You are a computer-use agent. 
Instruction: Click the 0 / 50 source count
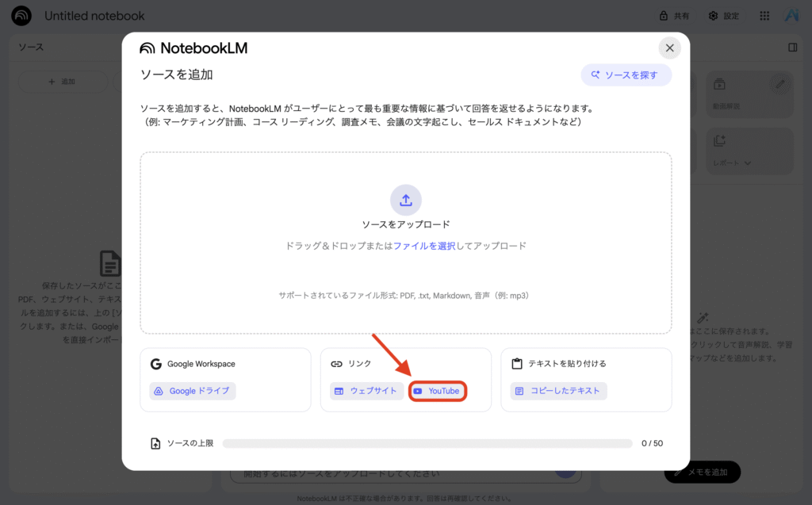652,443
